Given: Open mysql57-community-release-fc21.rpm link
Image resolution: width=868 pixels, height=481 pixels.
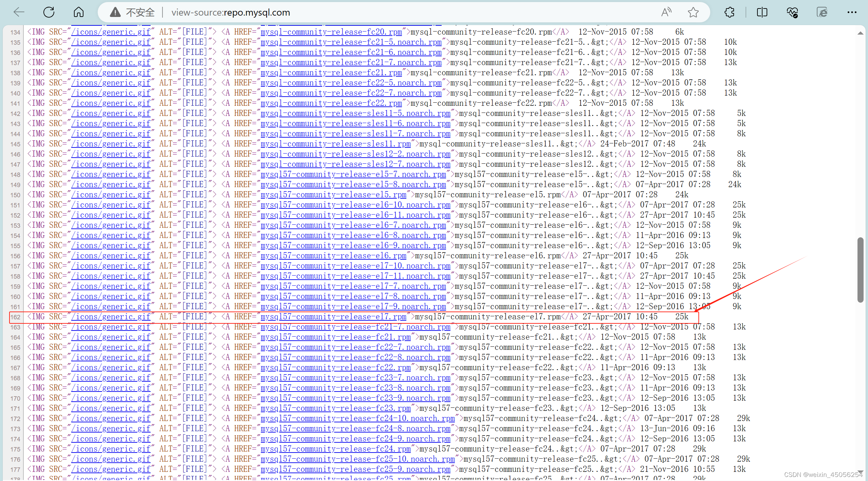Looking at the screenshot, I should tap(335, 337).
